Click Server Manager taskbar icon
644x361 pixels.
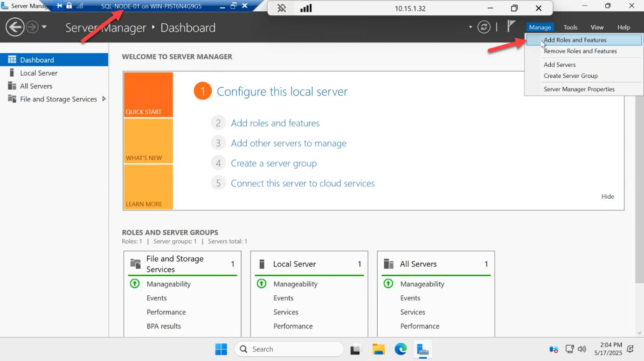tap(423, 349)
